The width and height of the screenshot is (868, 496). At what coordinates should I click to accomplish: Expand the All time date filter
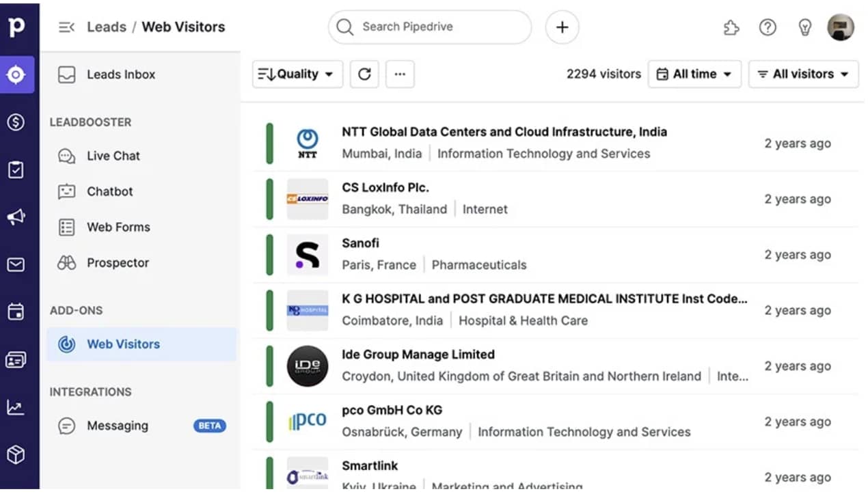pos(694,74)
